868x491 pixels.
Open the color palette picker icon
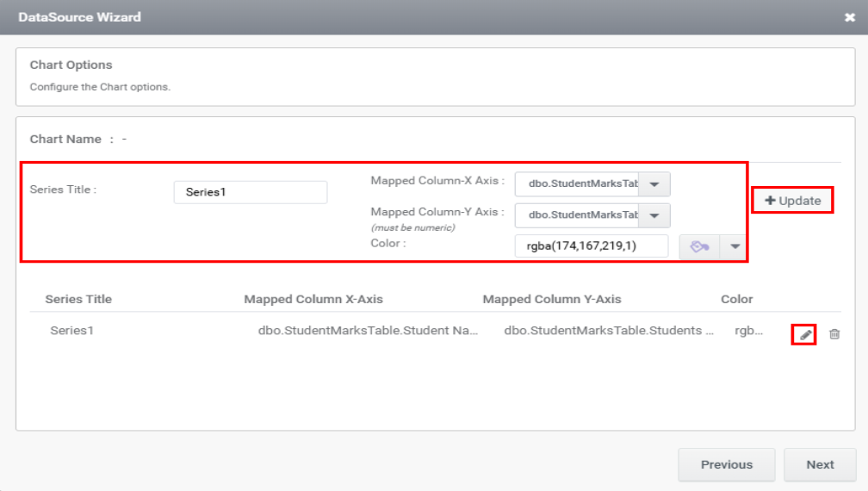[698, 246]
